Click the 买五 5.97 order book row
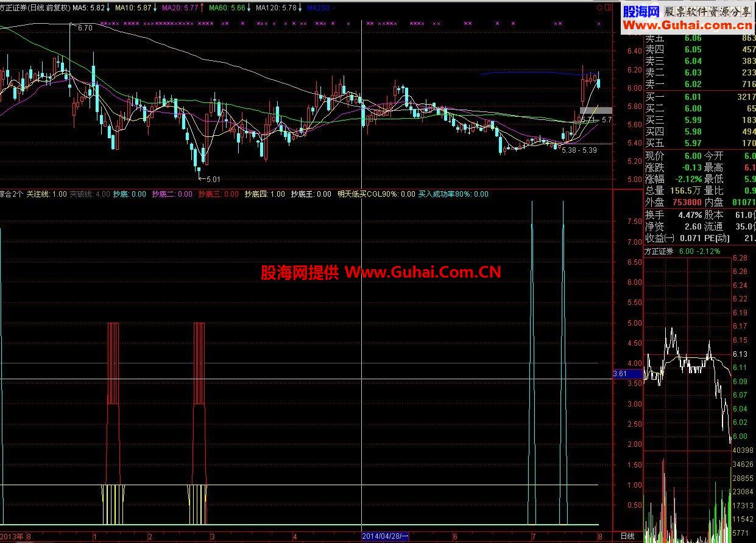This screenshot has width=756, height=543. tap(699, 143)
